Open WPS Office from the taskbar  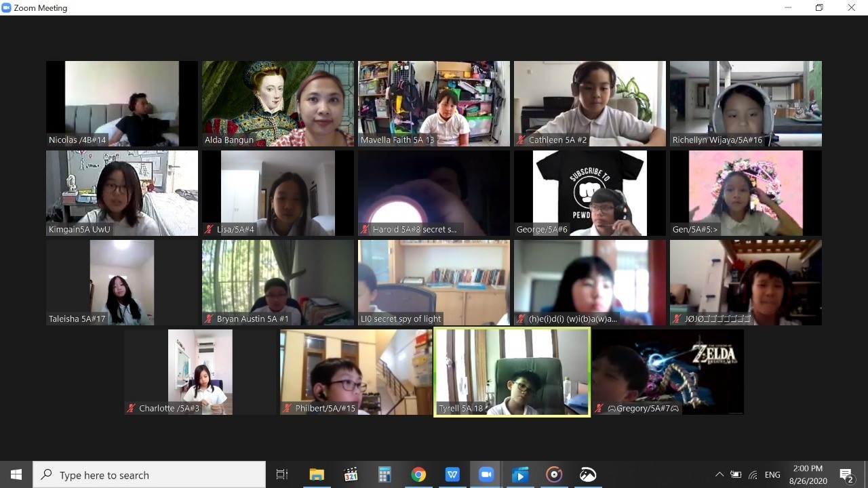click(x=452, y=474)
